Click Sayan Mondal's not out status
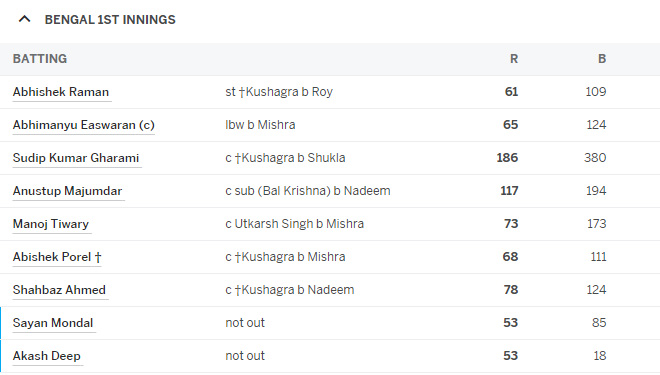 point(245,323)
